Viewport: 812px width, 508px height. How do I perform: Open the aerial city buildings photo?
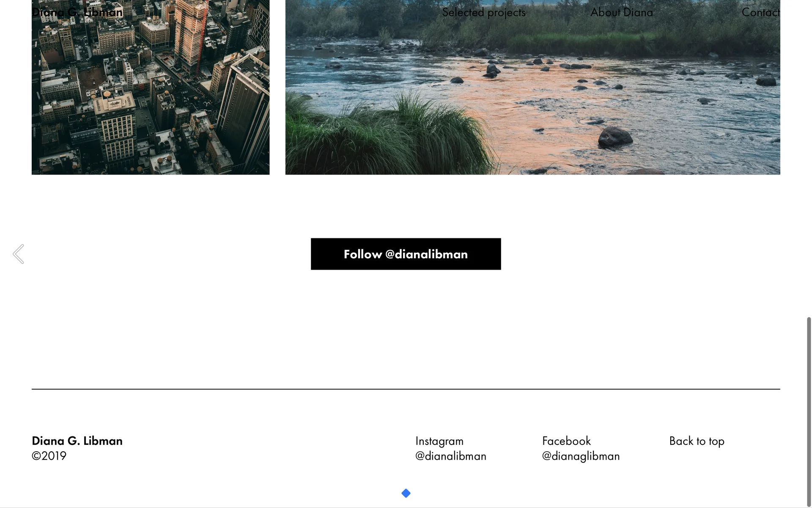151,87
